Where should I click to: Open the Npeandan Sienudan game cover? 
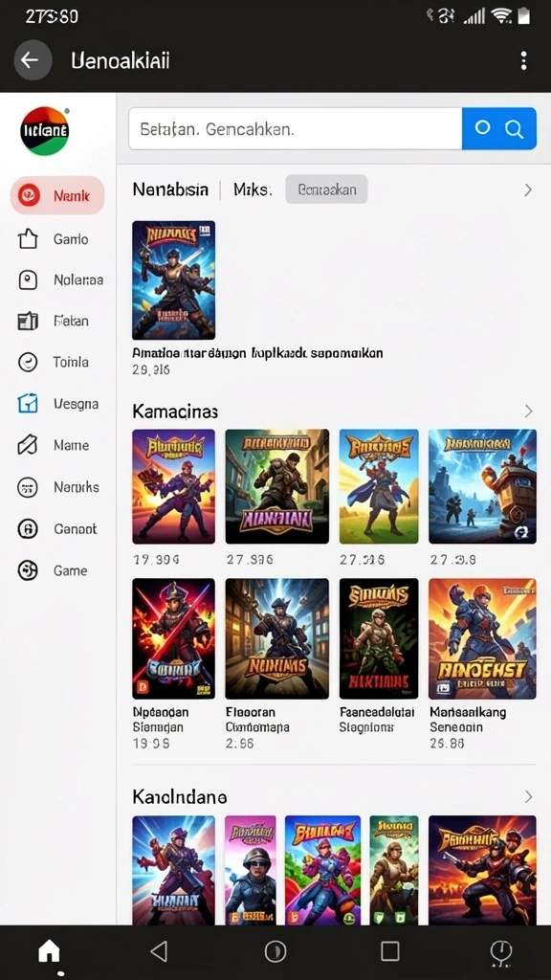click(174, 638)
